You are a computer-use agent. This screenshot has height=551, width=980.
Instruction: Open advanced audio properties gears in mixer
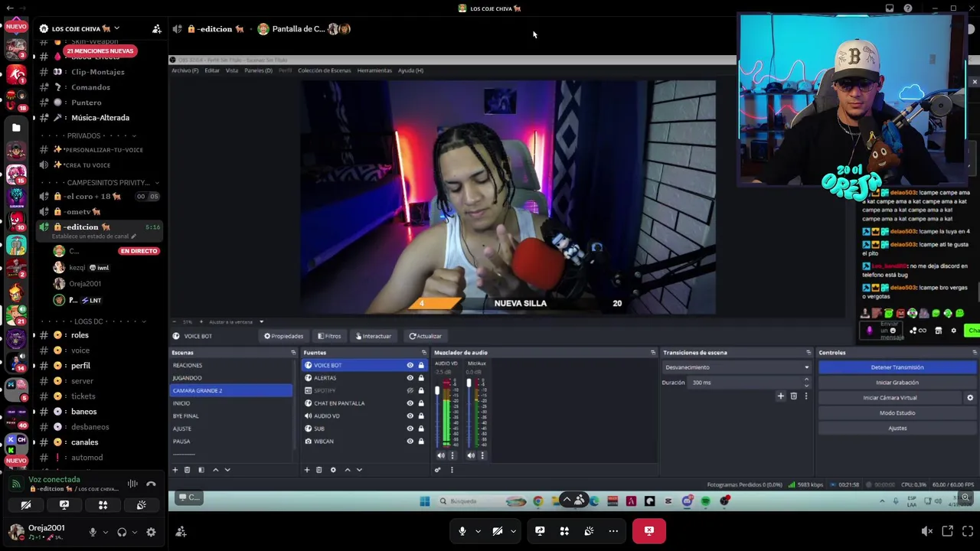[437, 470]
